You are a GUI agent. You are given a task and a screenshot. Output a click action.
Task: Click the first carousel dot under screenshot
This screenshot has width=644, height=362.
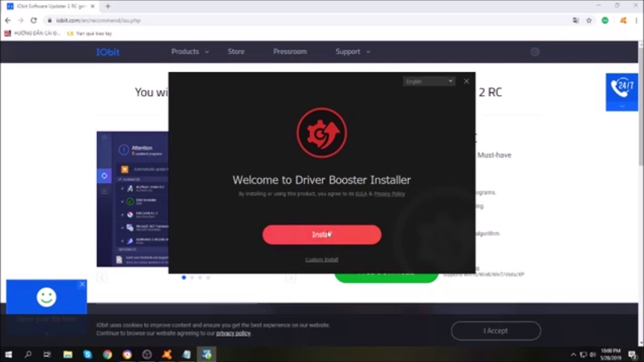tap(184, 278)
